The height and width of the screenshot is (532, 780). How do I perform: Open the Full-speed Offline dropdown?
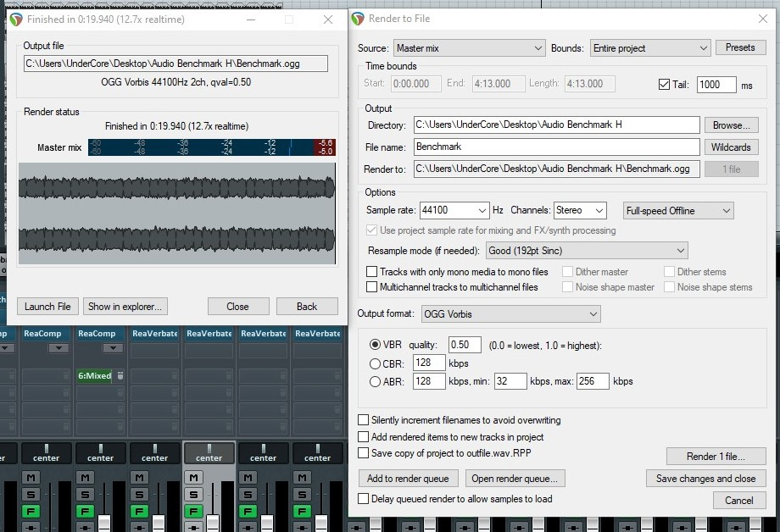click(x=678, y=211)
